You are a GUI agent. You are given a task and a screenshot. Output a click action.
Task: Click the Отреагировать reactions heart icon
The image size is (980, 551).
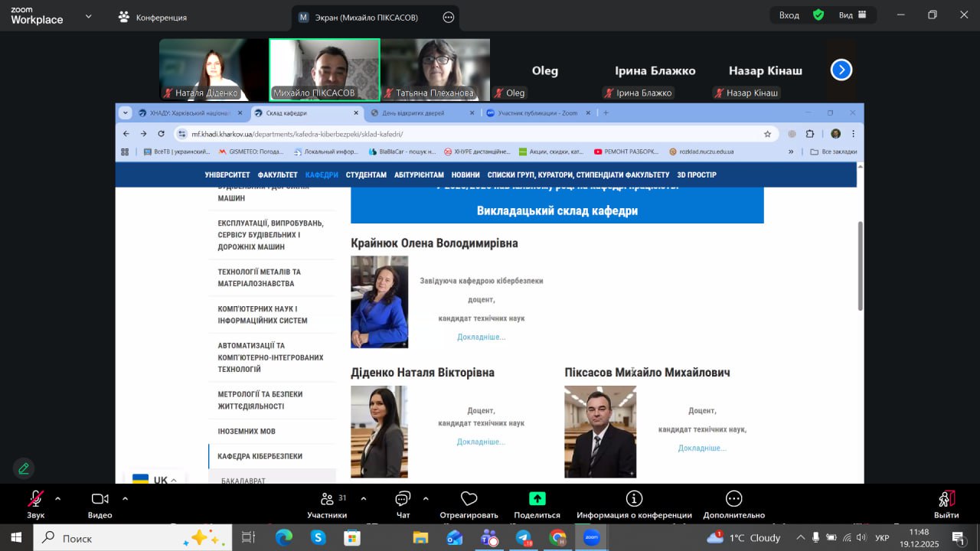coord(469,499)
